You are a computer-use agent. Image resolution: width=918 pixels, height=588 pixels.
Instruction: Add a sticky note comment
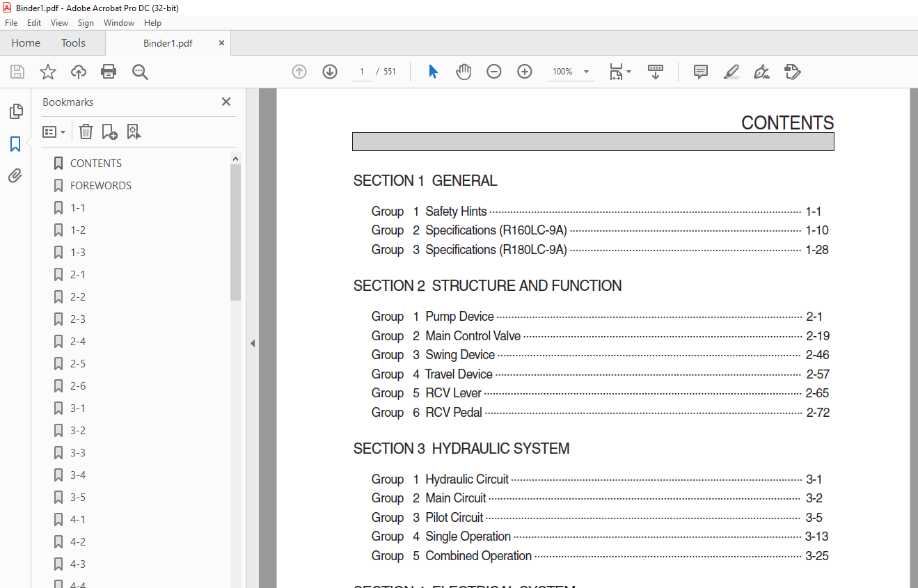[701, 72]
